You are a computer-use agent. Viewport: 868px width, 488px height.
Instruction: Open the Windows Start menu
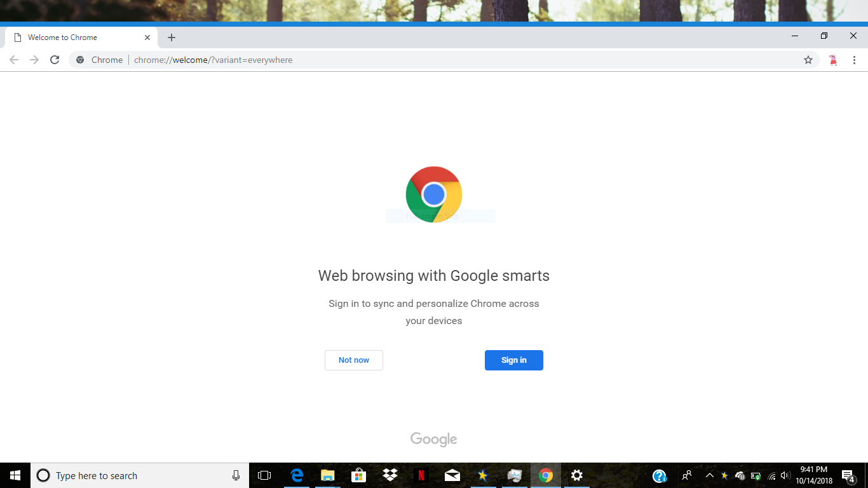point(15,475)
